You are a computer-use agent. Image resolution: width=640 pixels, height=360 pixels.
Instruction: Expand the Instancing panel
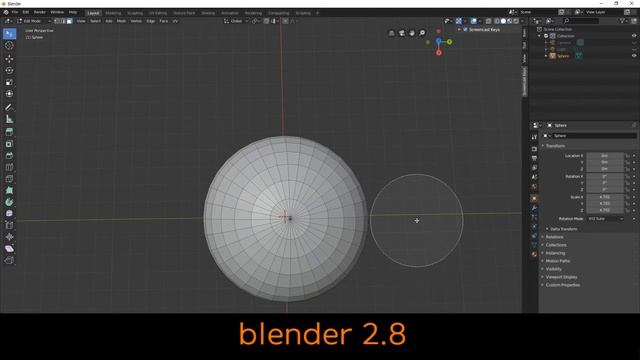coord(555,253)
